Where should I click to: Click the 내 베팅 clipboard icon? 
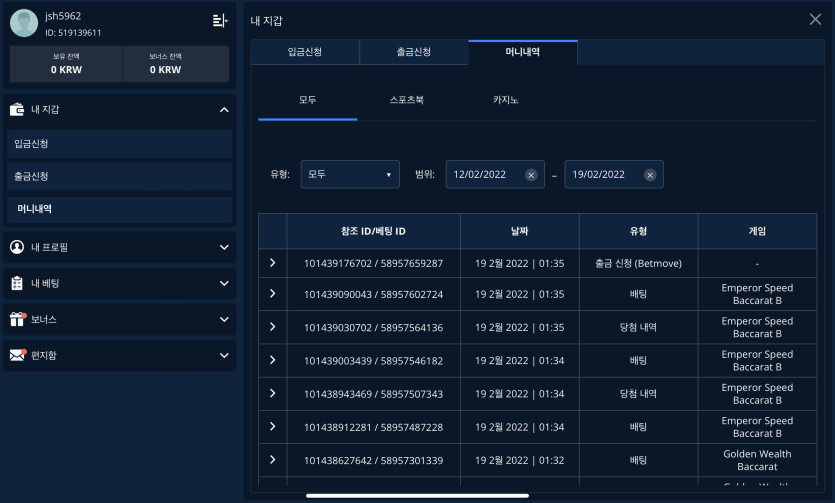coord(17,283)
